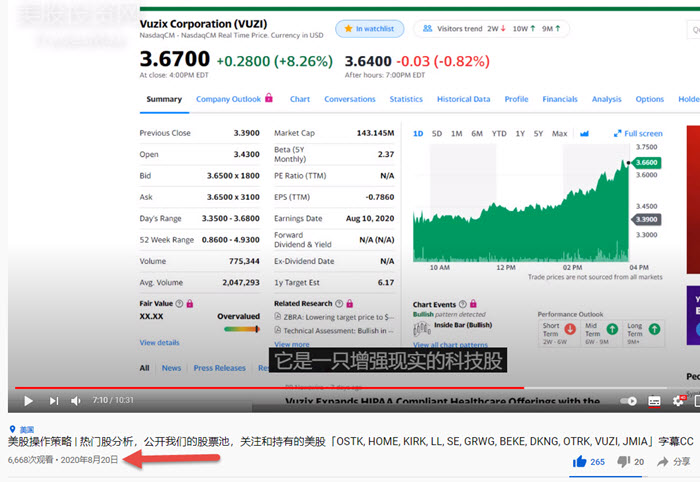The height and width of the screenshot is (482, 700).
Task: Select the Max chart range
Action: [559, 133]
